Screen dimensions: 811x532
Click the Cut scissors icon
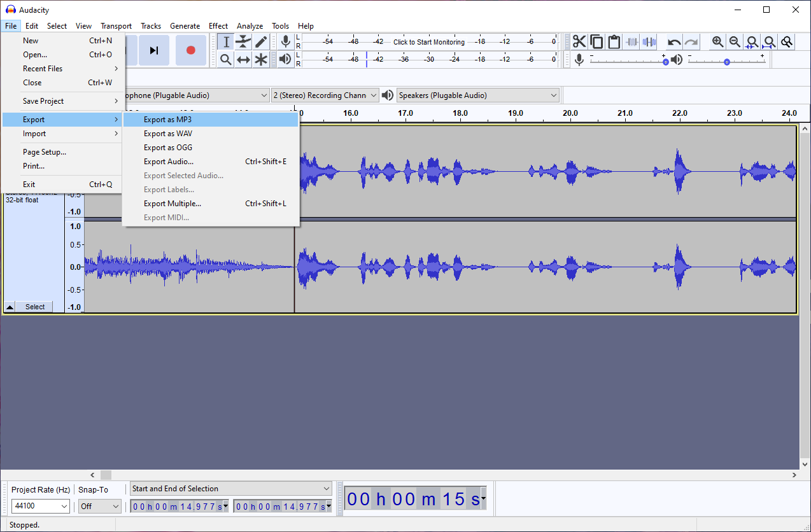[579, 42]
